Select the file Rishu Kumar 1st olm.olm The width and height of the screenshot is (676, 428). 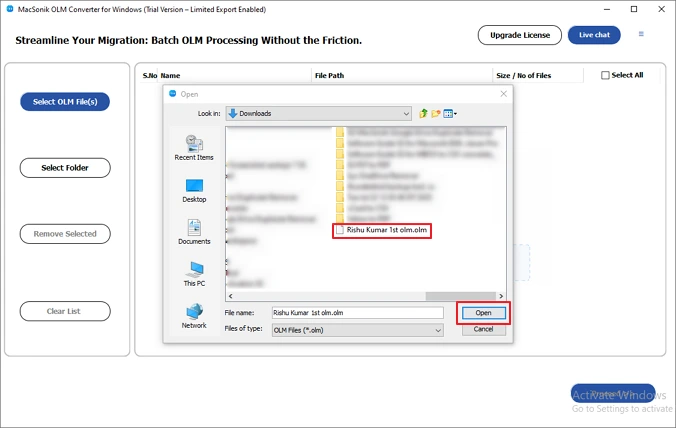(382, 230)
